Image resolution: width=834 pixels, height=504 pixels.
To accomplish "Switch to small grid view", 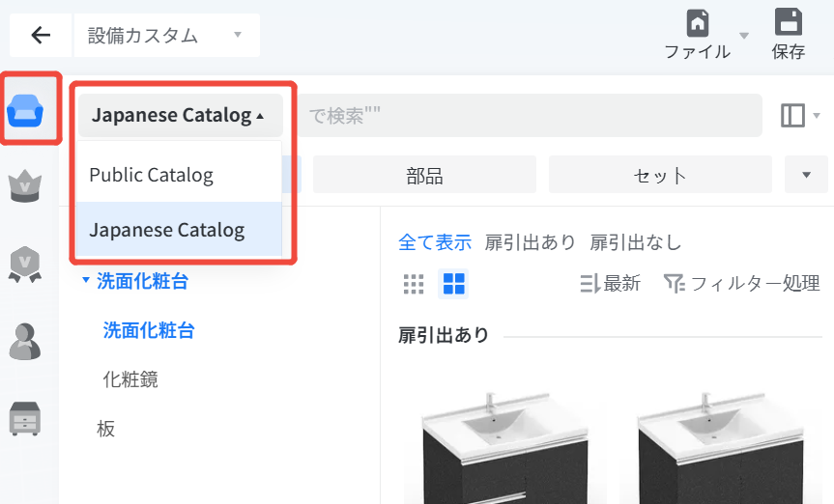I will (x=414, y=284).
